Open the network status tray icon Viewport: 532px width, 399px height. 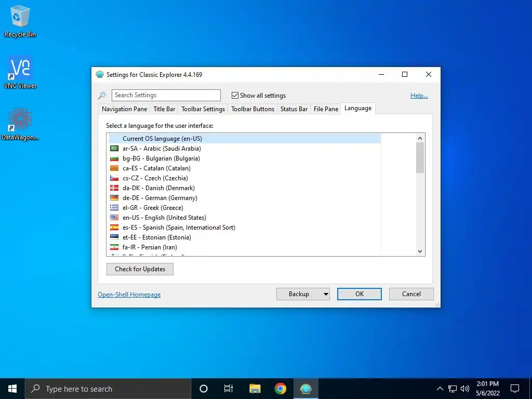pos(453,389)
